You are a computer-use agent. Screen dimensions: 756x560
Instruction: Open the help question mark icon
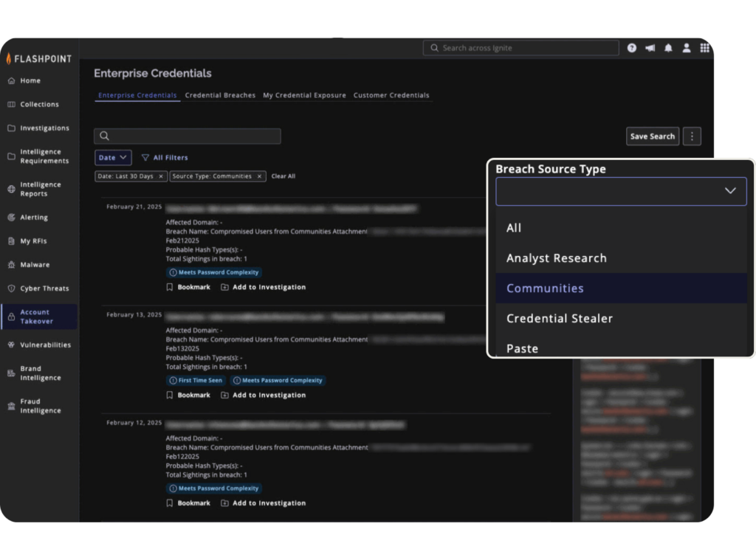pos(632,48)
